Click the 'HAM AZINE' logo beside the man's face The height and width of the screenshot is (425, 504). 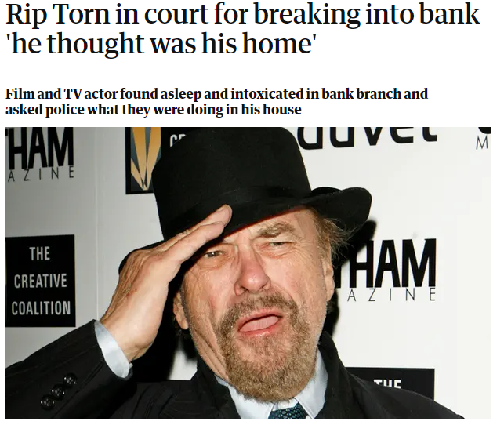point(390,271)
